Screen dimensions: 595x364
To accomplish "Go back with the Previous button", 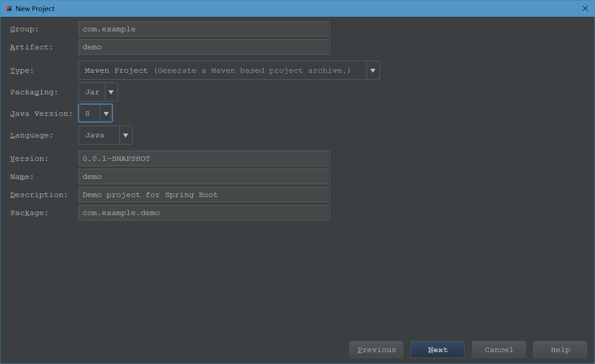I will point(376,349).
